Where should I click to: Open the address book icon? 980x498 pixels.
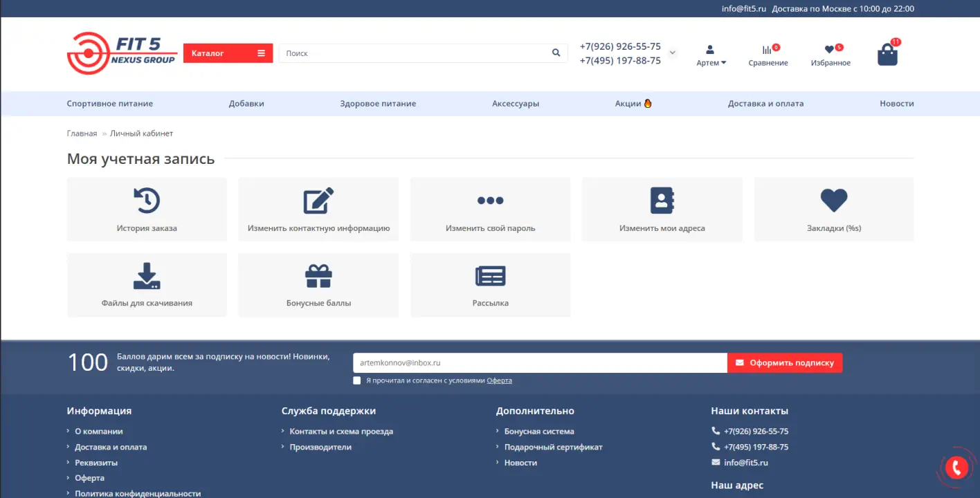pos(662,201)
